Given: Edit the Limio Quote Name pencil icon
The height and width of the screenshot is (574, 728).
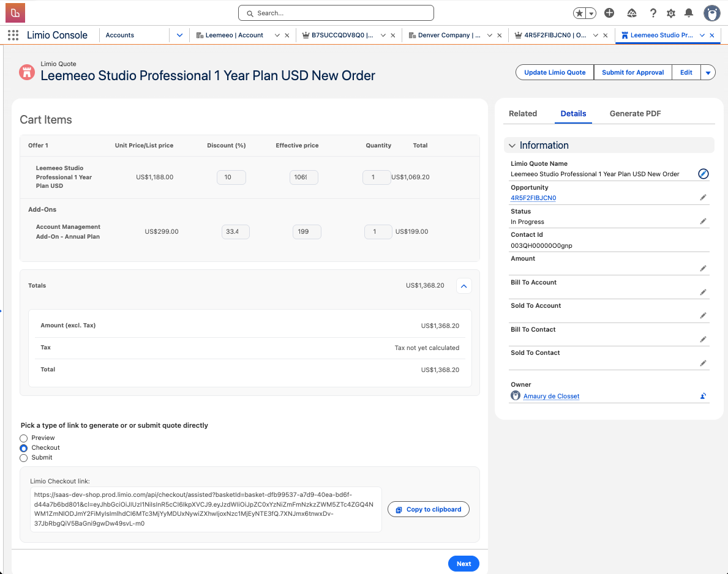Looking at the screenshot, I should (703, 174).
